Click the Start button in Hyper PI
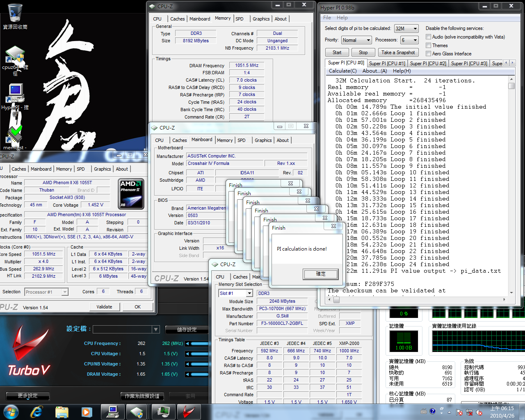Screen dimensions: 525x420 tap(337, 52)
